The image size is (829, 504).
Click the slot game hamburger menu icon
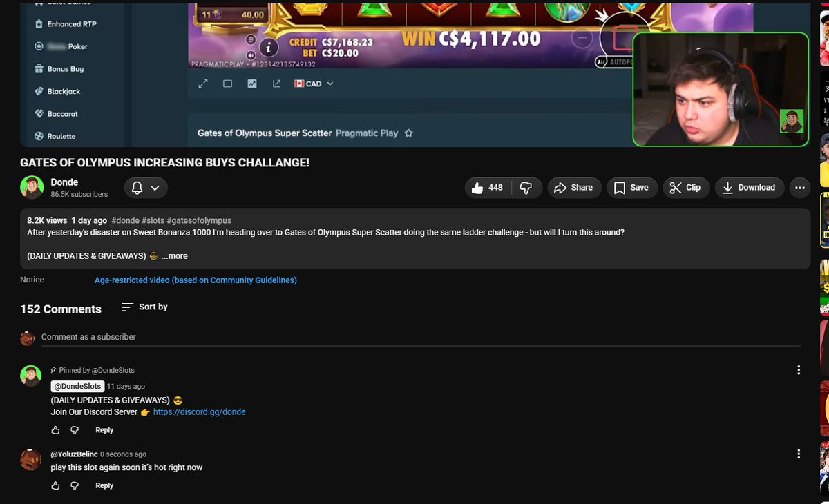pyautogui.click(x=250, y=39)
